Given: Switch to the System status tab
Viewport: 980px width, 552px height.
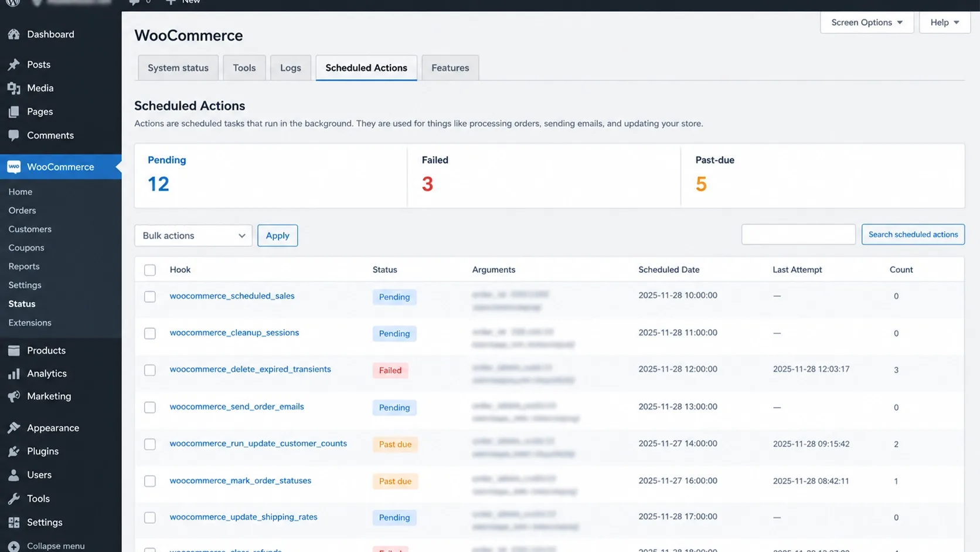Looking at the screenshot, I should click(x=178, y=68).
